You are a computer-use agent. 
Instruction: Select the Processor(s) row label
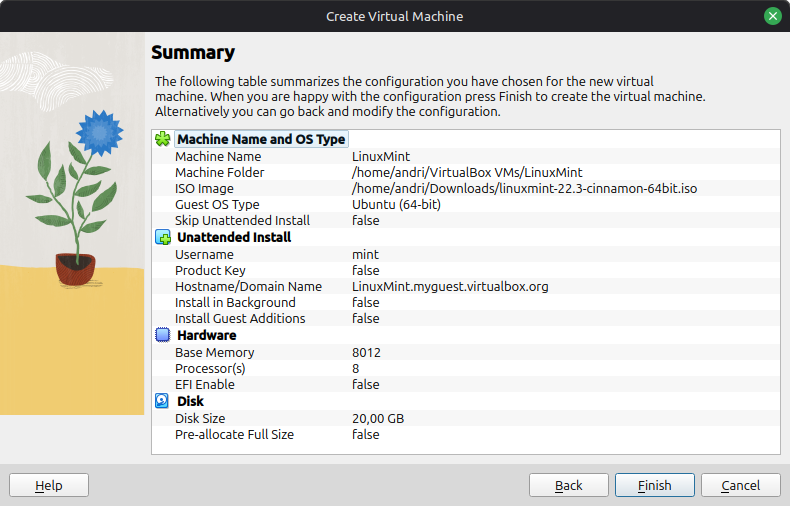[210, 368]
